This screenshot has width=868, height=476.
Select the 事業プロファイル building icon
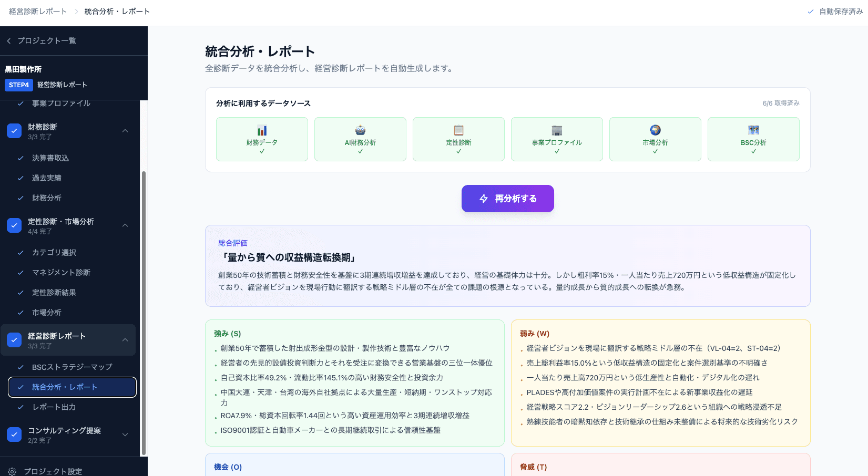557,131
